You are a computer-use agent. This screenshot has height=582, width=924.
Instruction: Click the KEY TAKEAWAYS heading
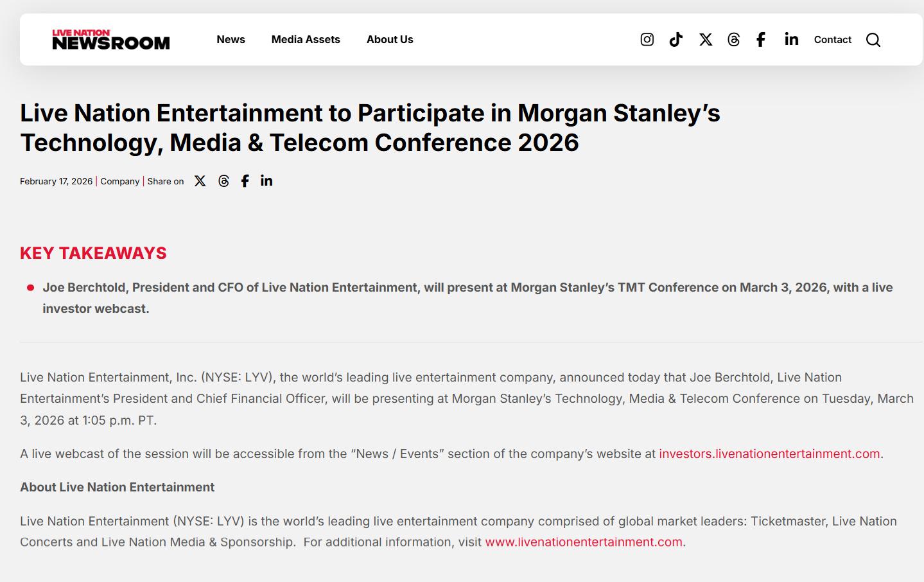[x=93, y=253]
